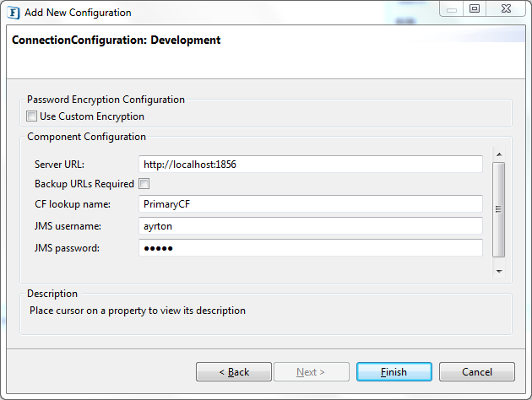Screen dimensions: 532x400
Task: Click 'Place cursor on a property' description text
Action: pyautogui.click(x=138, y=311)
